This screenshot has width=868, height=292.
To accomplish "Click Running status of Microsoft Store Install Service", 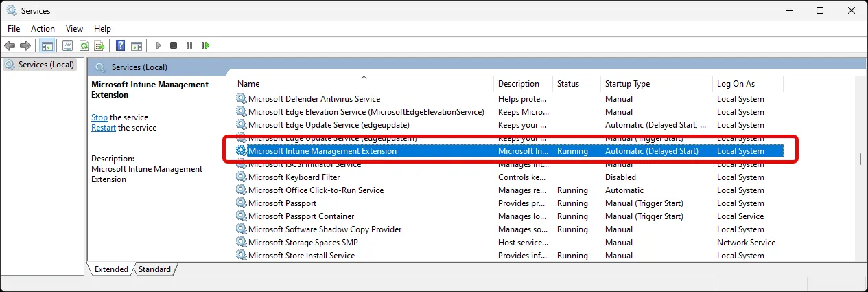I will point(572,256).
